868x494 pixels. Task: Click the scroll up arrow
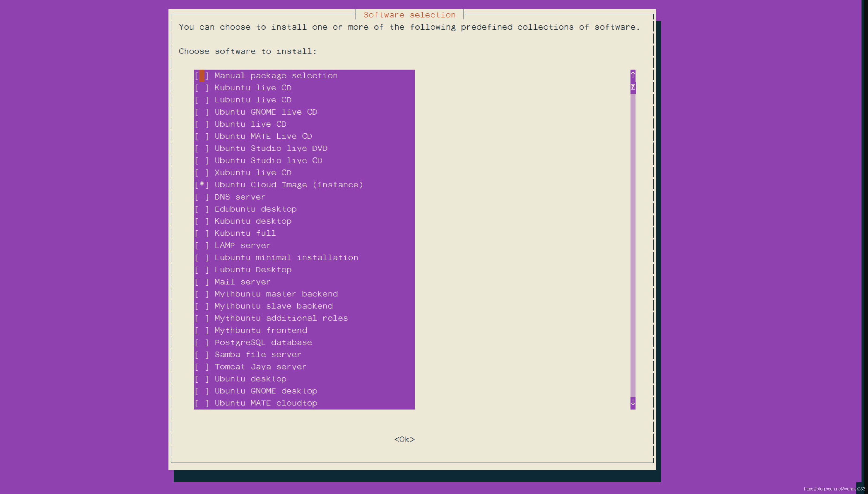click(633, 75)
